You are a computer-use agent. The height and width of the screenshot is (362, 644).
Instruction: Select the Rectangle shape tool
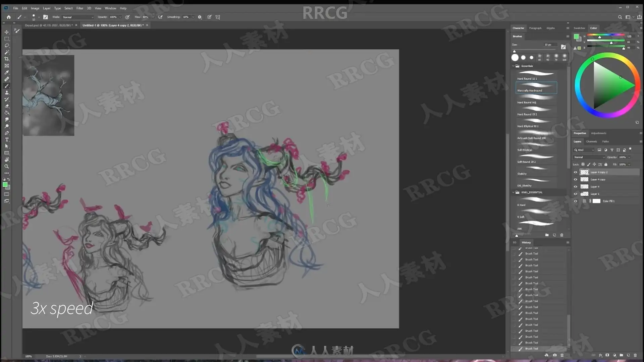click(7, 153)
